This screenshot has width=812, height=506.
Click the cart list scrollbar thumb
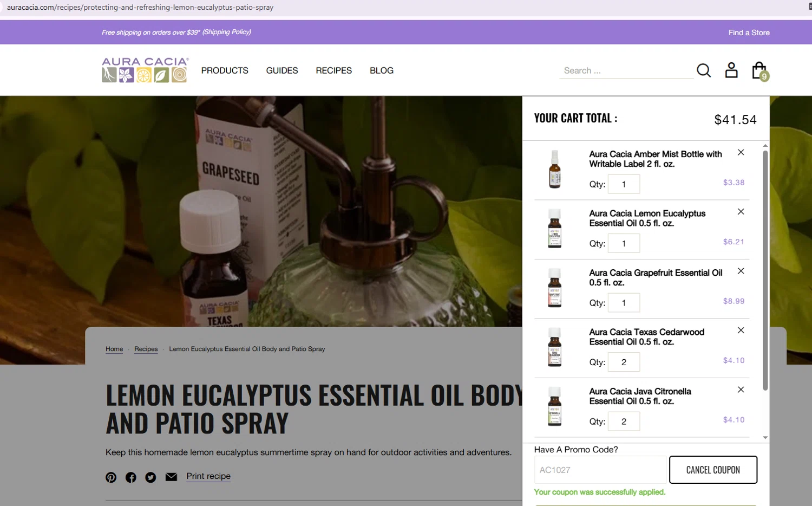tap(765, 270)
